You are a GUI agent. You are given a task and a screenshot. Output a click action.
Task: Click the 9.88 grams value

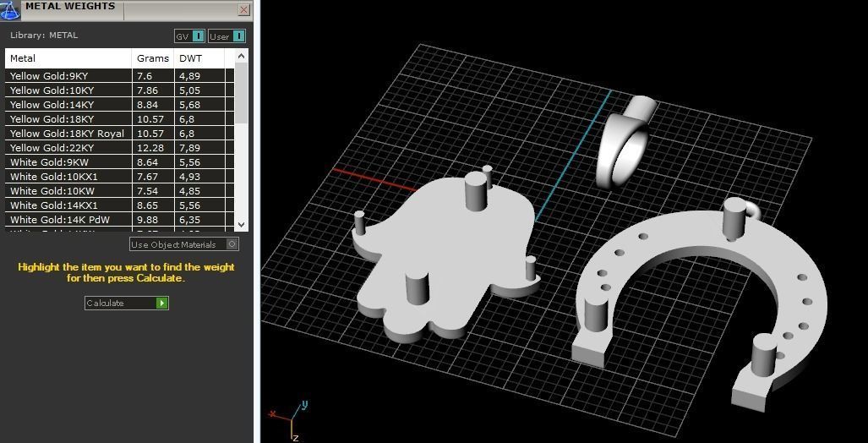[x=147, y=220]
